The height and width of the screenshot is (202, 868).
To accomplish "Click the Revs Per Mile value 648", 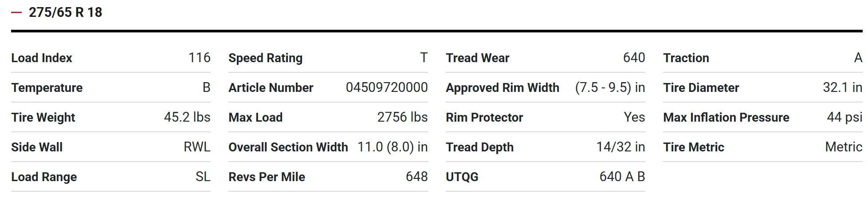I will [416, 177].
